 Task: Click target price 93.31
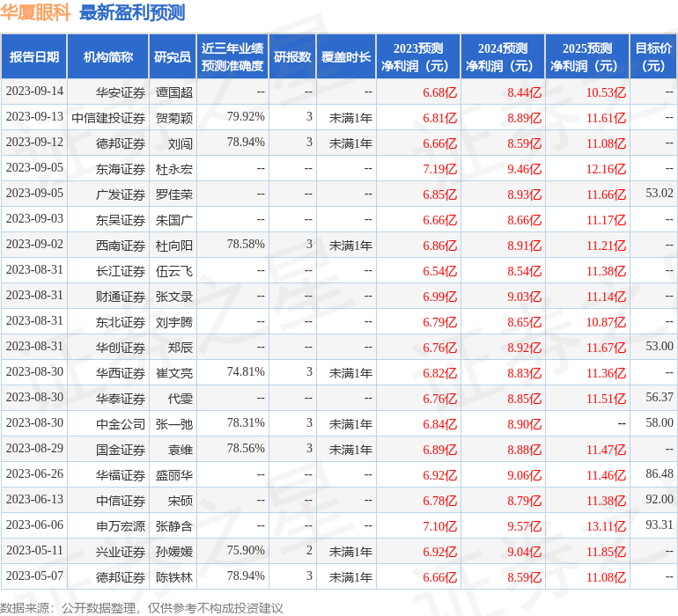pyautogui.click(x=660, y=524)
